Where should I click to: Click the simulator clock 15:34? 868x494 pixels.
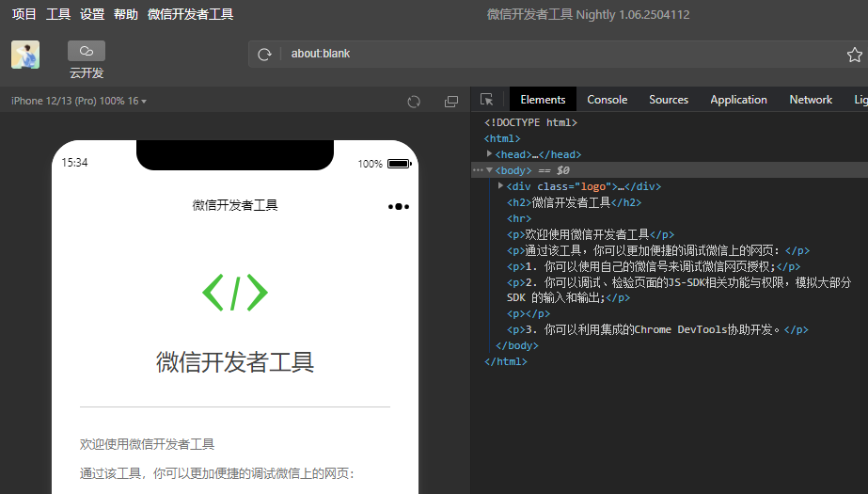click(74, 162)
